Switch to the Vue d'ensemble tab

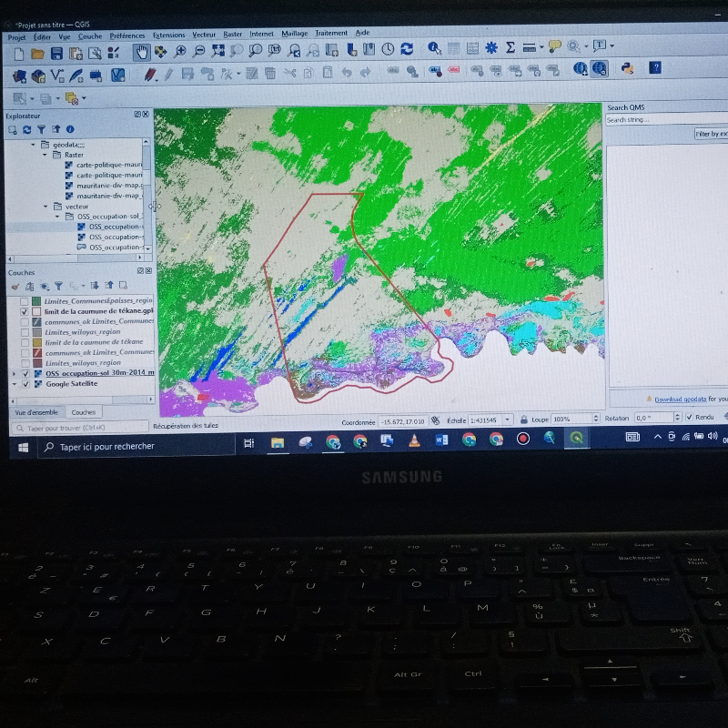33,412
